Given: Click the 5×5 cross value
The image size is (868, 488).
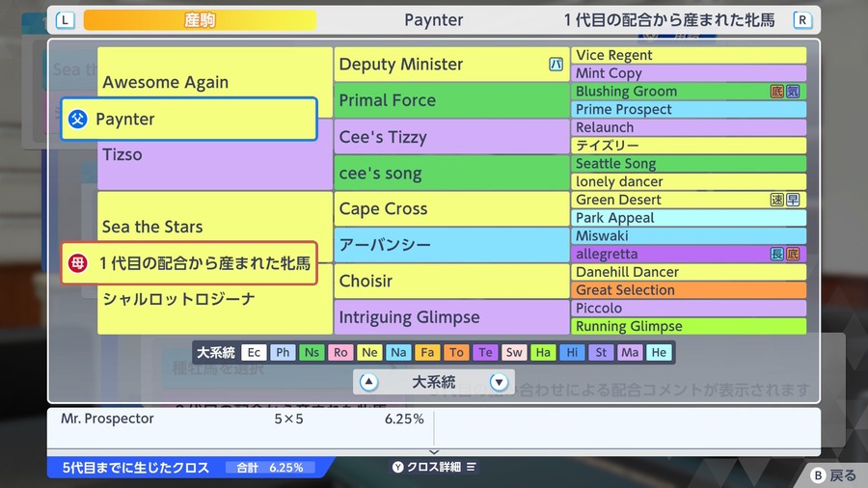Looking at the screenshot, I should 288,419.
